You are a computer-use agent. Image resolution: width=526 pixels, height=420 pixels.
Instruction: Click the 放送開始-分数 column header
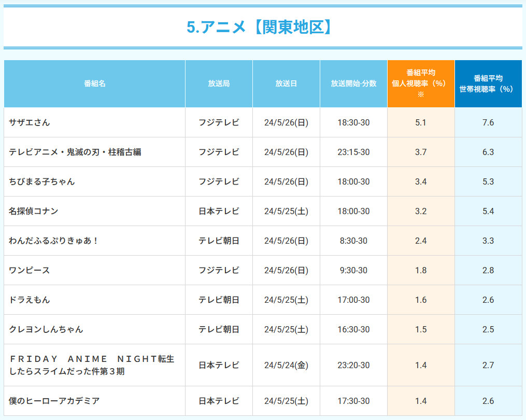point(353,83)
